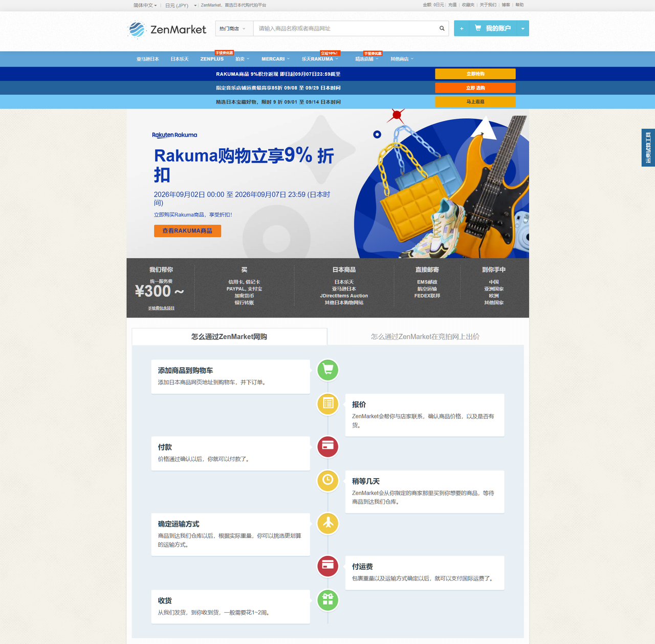Click the plus button beside the account cart
Screen dimensions: 655x644
(462, 29)
